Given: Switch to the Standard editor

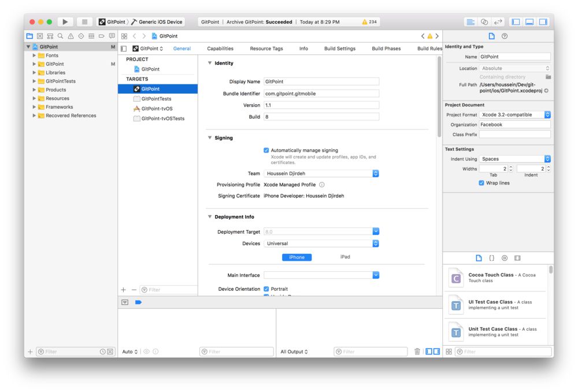Looking at the screenshot, I should (x=470, y=22).
